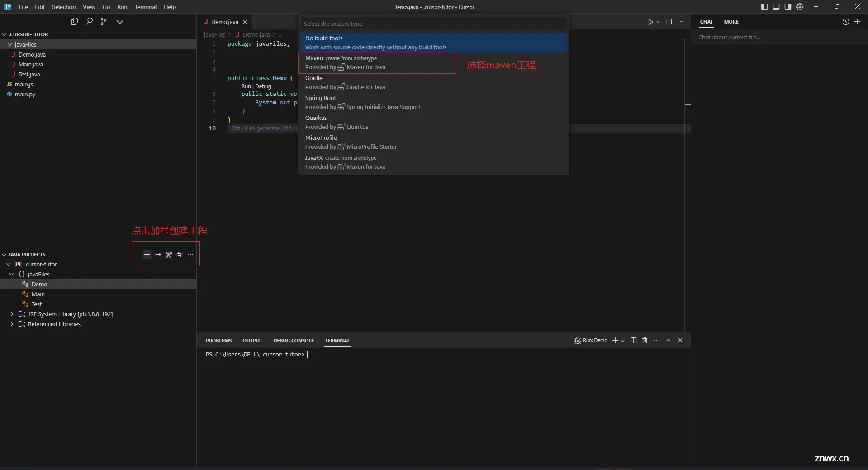Click Run CodeLens above main method
This screenshot has height=470, width=868.
tap(246, 86)
